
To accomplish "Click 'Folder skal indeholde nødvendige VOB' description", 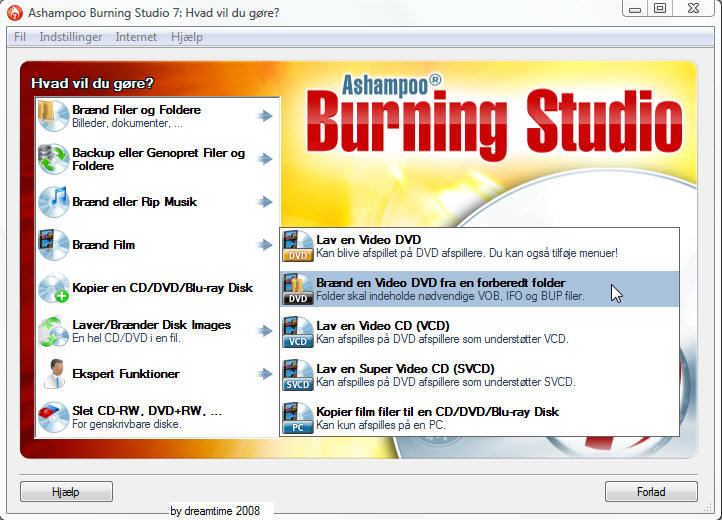I will 450,296.
